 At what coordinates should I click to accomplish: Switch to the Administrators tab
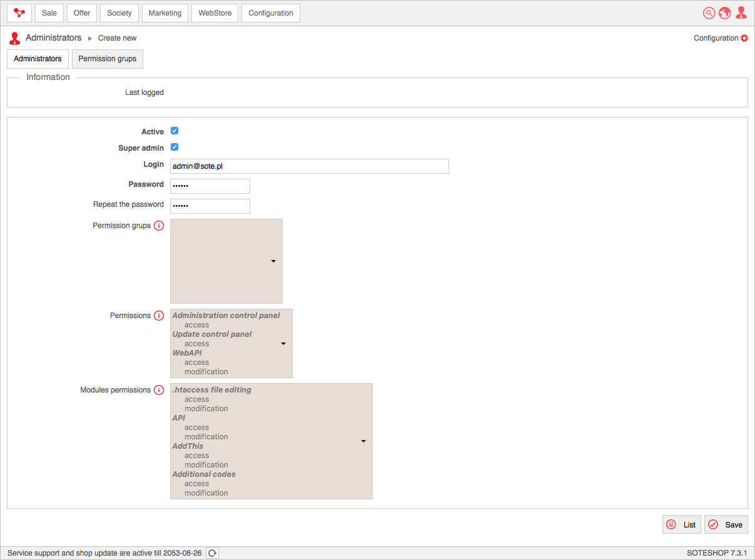pyautogui.click(x=38, y=59)
